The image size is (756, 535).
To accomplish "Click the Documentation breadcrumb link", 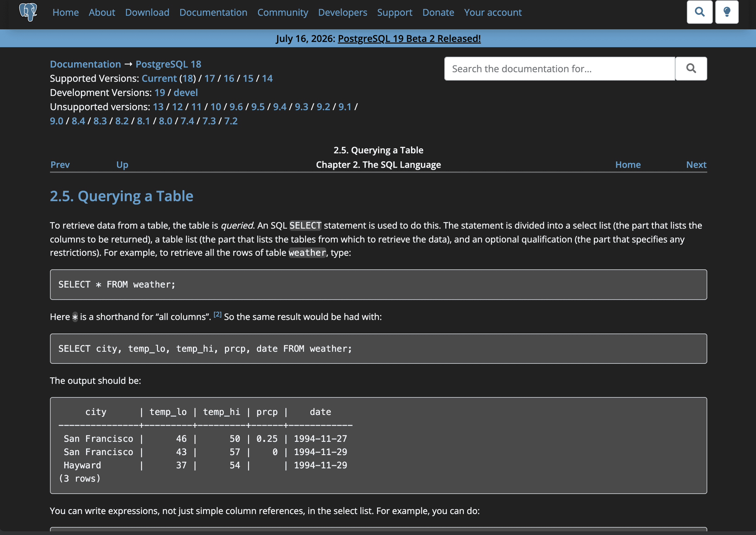I will pos(85,64).
